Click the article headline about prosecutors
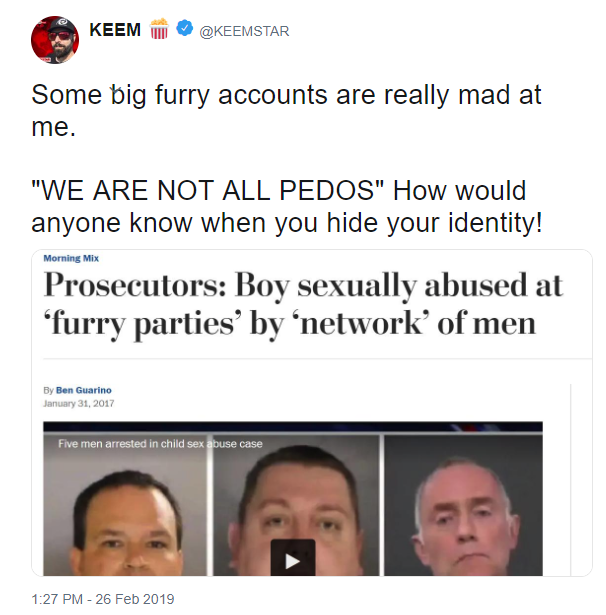 click(x=303, y=304)
